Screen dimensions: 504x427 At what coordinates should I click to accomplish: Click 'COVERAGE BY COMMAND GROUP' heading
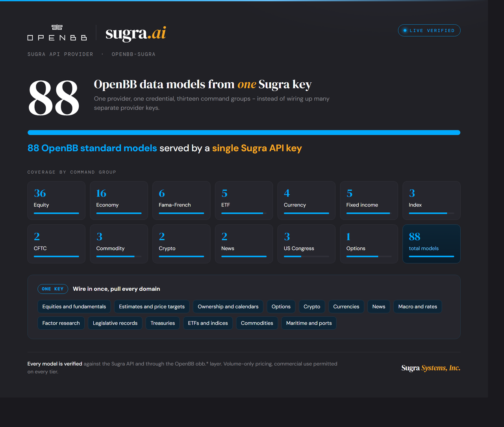[72, 172]
